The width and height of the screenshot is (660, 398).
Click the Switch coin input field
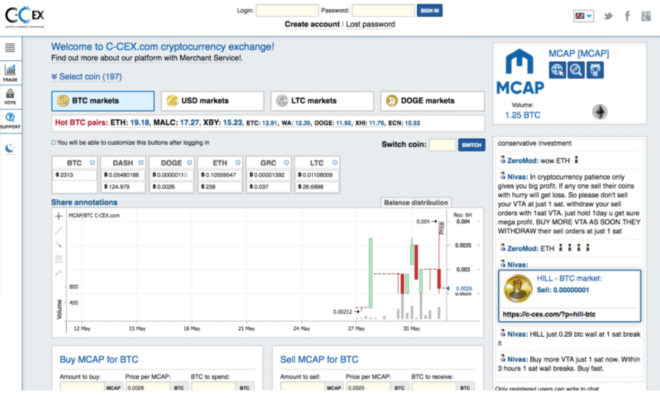(x=442, y=145)
